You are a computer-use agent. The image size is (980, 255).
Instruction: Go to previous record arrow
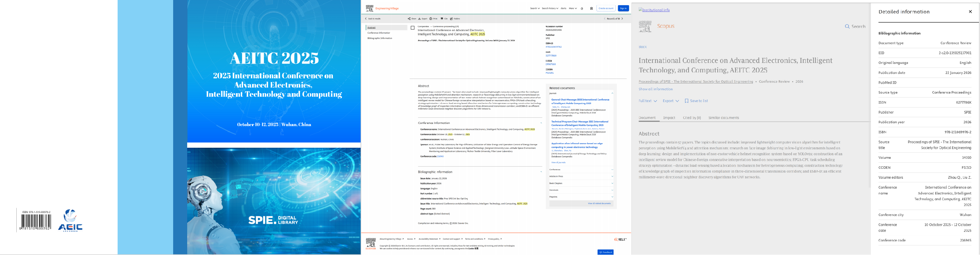click(605, 19)
